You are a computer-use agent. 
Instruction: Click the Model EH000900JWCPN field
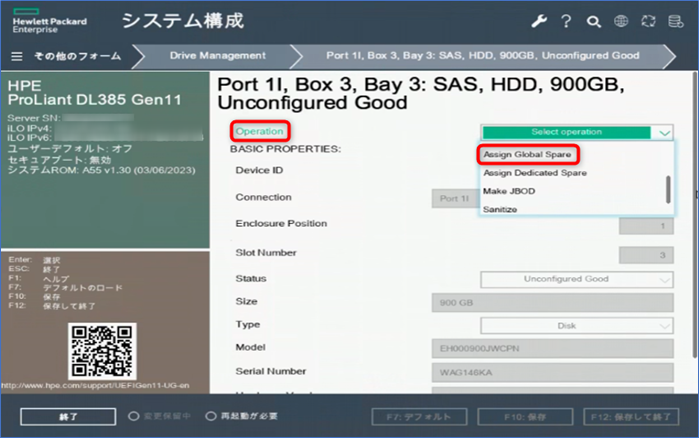[x=553, y=348]
